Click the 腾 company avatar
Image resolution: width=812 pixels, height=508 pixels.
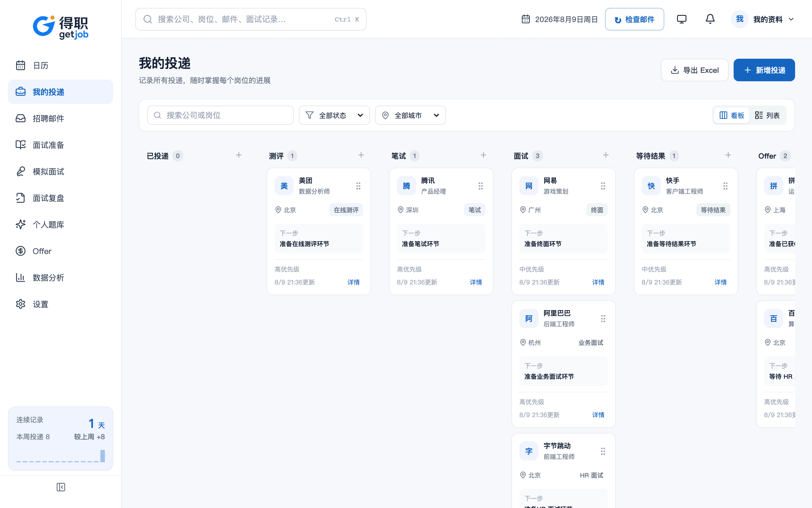pos(406,186)
